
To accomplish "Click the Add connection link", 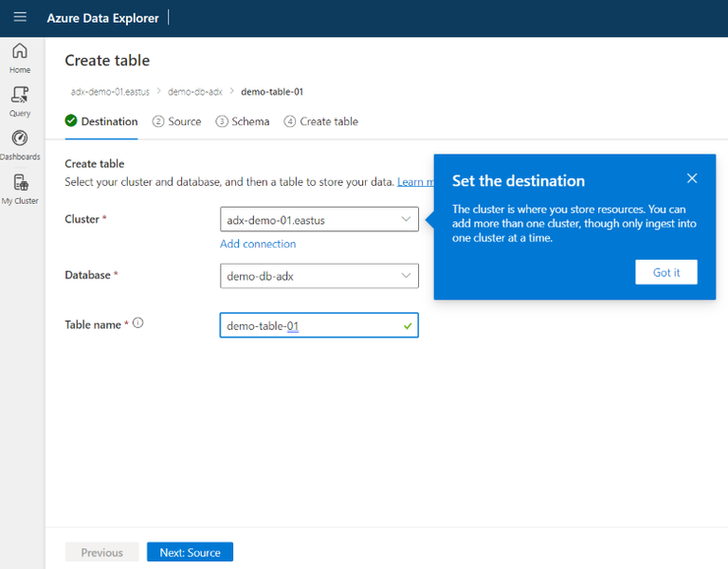I will coord(258,244).
